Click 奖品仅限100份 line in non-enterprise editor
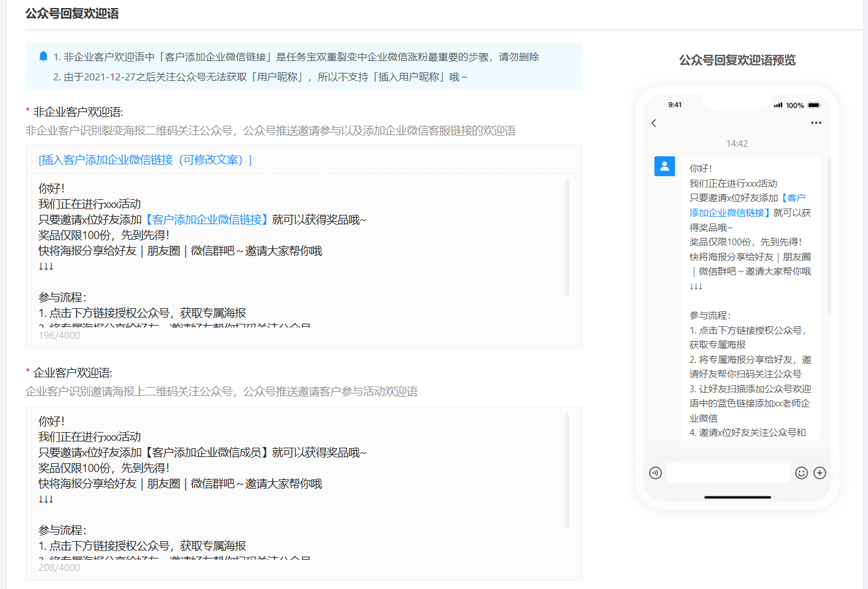Viewport: 868px width, 589px height. [x=103, y=235]
